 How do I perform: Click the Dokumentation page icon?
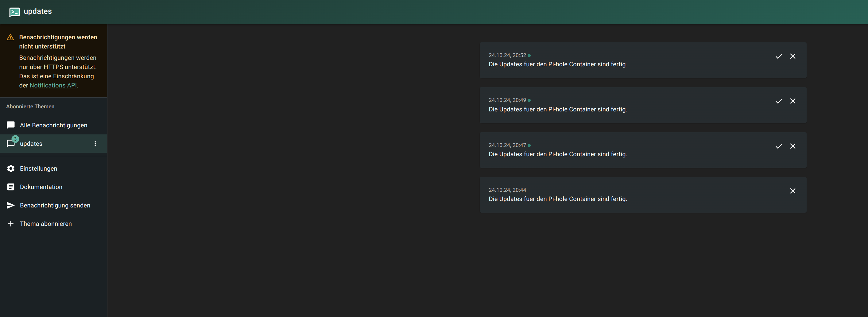click(x=11, y=187)
